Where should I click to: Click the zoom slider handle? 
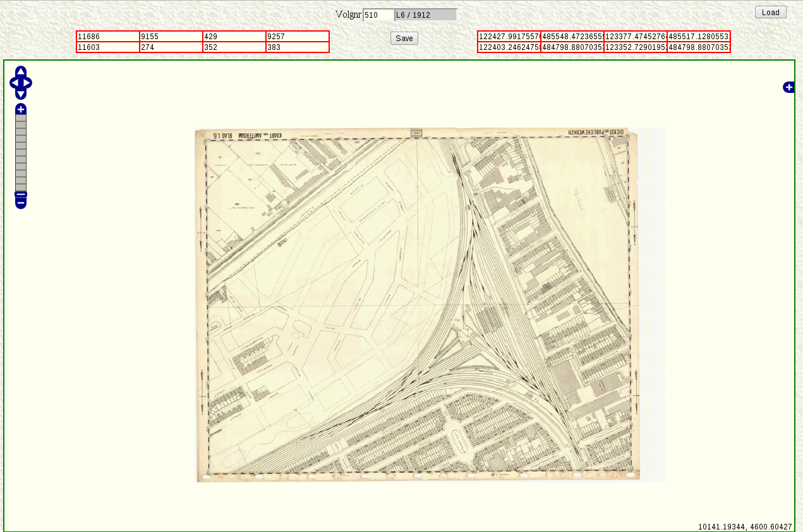(21, 194)
